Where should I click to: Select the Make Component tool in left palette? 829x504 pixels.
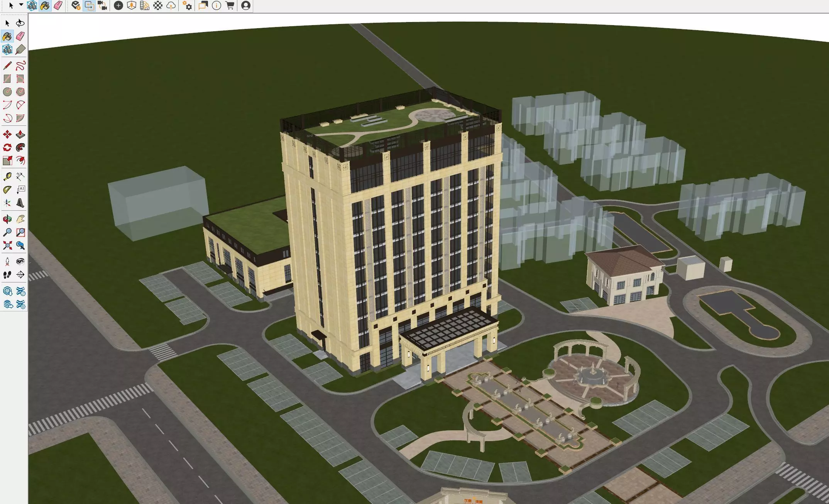click(x=7, y=49)
